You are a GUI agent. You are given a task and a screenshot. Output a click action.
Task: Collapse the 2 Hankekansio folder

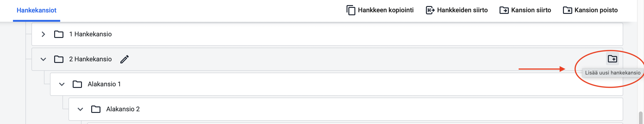tap(43, 59)
